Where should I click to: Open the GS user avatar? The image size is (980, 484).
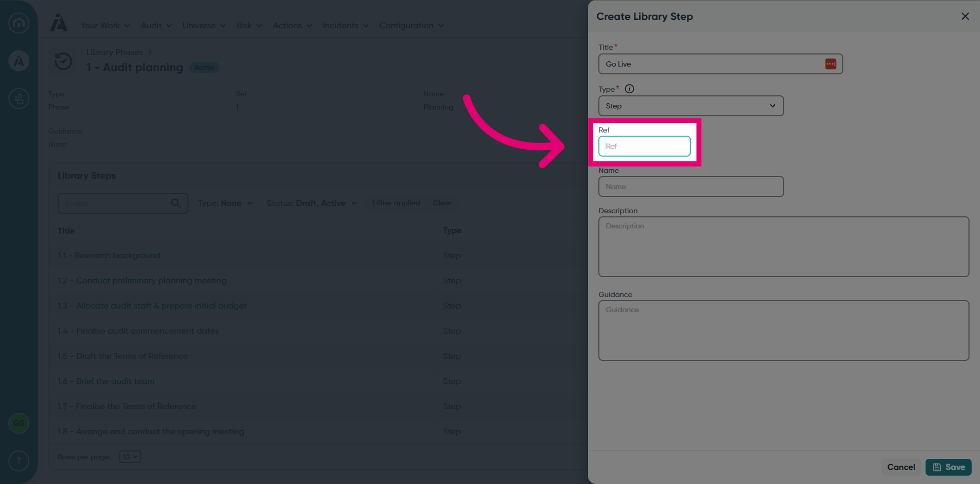(x=19, y=423)
